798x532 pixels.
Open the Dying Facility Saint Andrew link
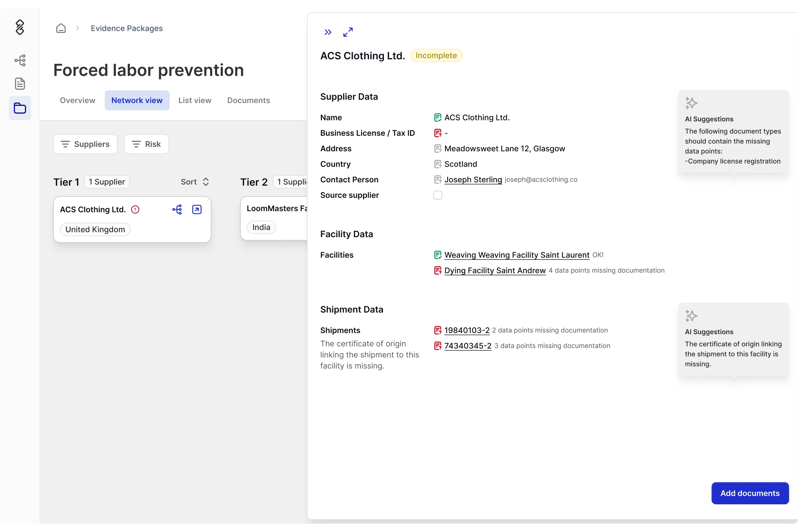click(495, 270)
